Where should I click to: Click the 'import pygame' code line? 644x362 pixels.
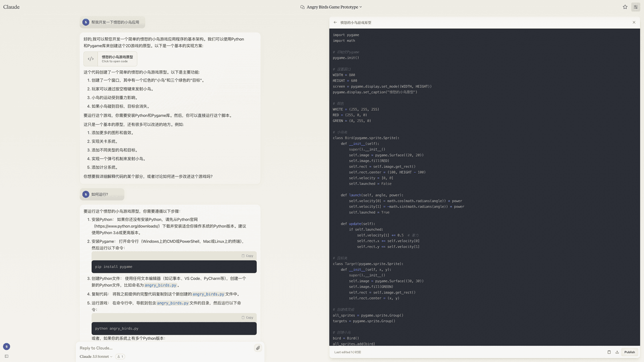346,35
